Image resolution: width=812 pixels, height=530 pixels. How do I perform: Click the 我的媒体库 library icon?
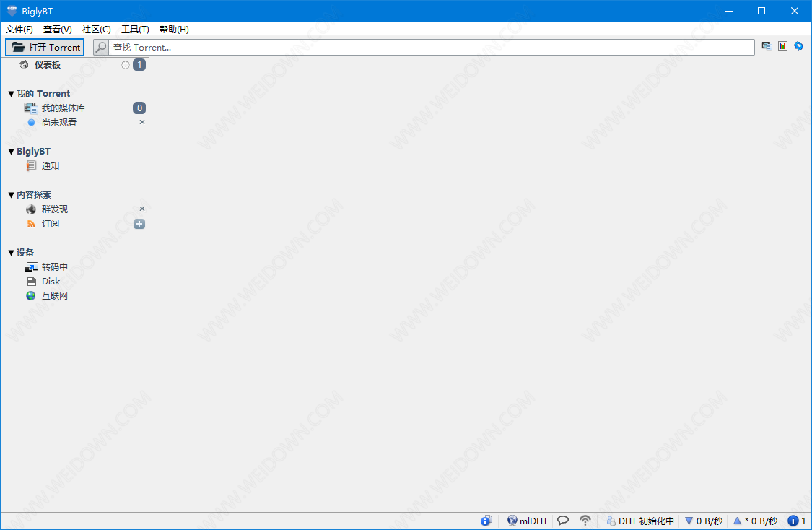click(x=30, y=108)
